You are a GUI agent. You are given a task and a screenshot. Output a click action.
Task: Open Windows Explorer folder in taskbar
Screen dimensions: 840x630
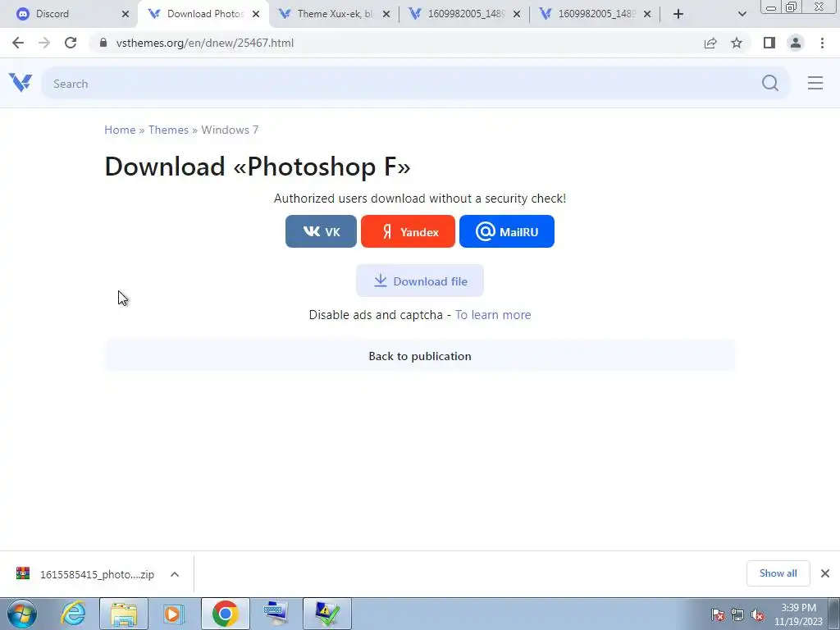[x=124, y=614]
